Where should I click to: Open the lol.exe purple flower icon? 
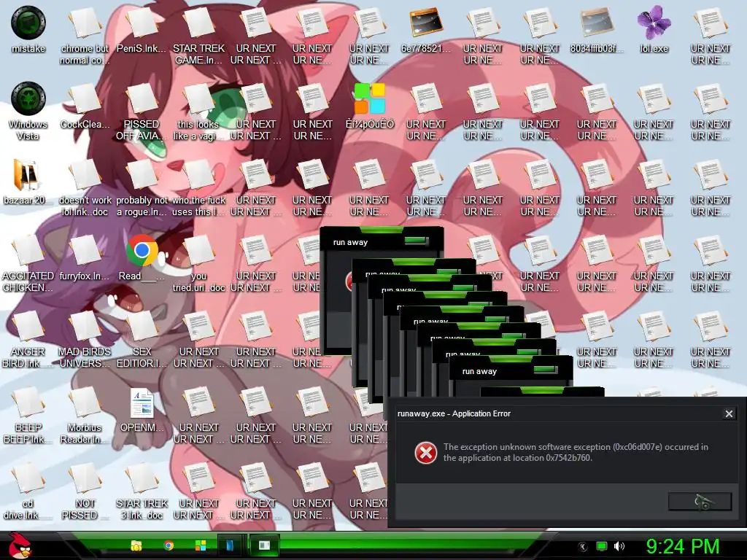point(654,29)
